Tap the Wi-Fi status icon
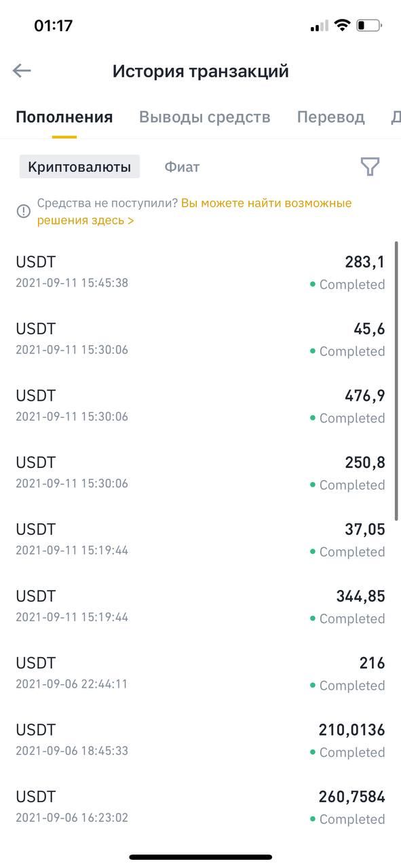Screen dimensions: 401x868 (x=343, y=26)
